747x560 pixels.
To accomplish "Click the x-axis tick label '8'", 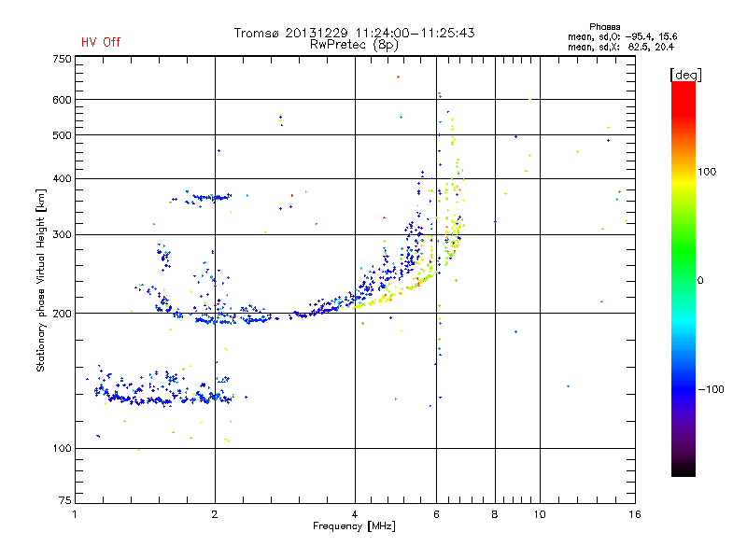I will tap(495, 514).
